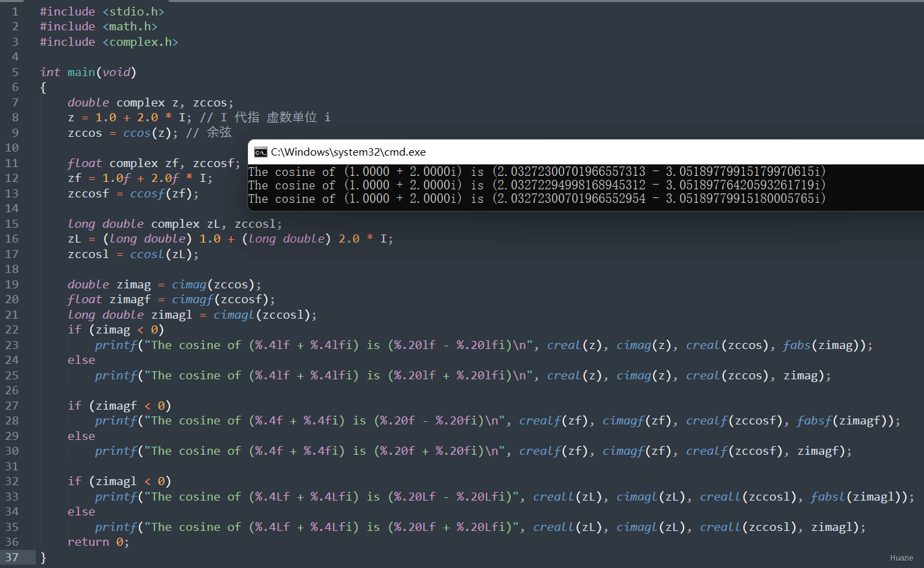Image resolution: width=924 pixels, height=568 pixels.
Task: Click the console output ending in 0593261719i
Action: (537, 185)
